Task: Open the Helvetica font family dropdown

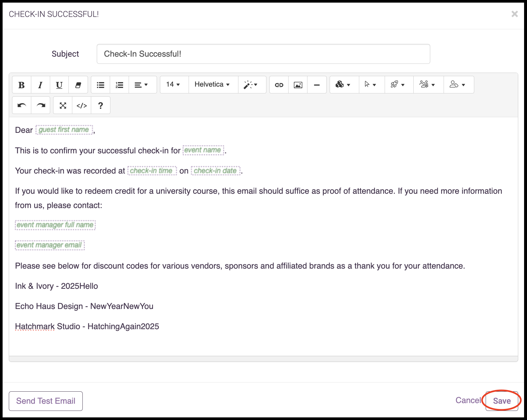Action: [213, 85]
